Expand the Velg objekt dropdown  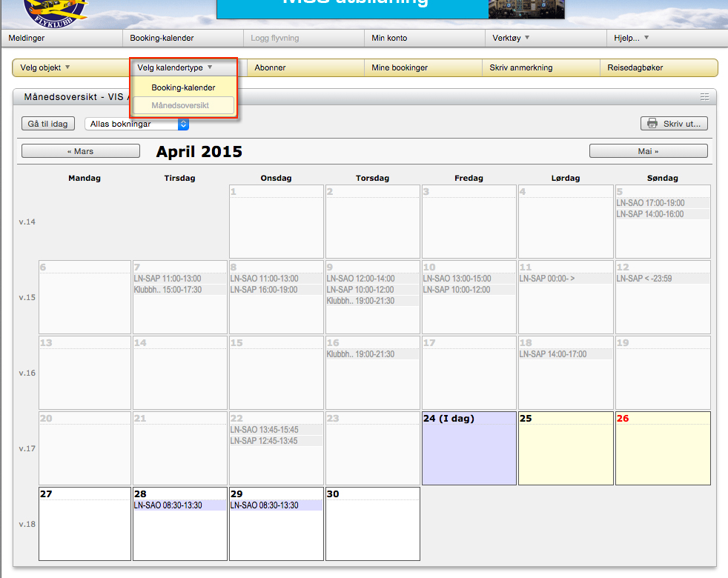45,67
